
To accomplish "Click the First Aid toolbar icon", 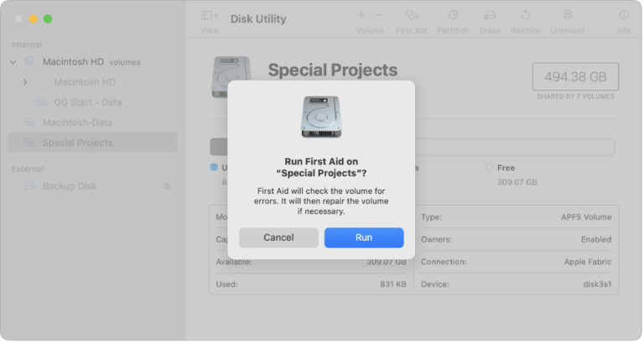I will (412, 15).
